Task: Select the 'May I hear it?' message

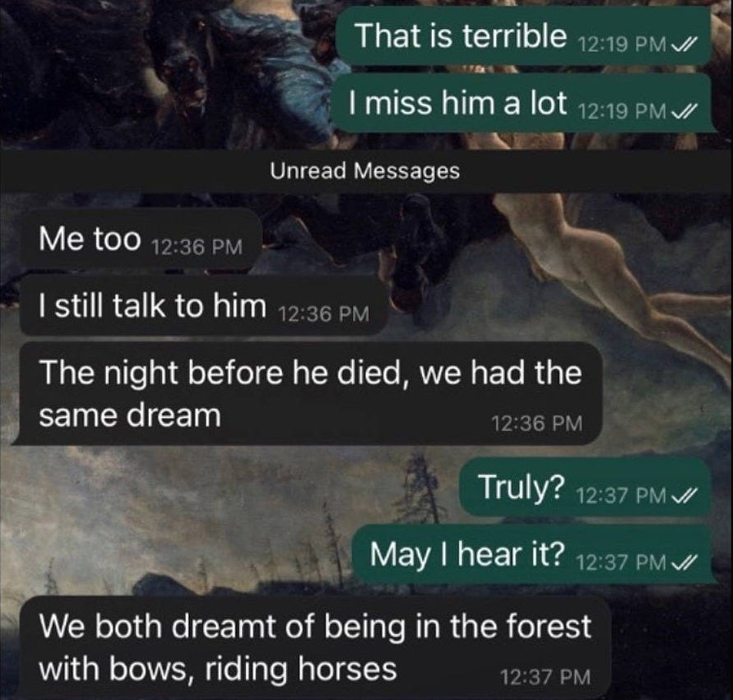Action: tap(533, 554)
